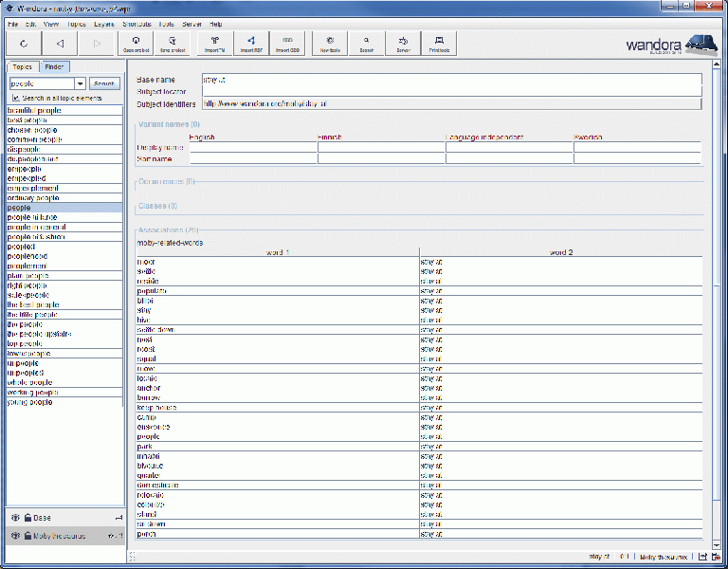Click the Search button next to query

[x=104, y=83]
